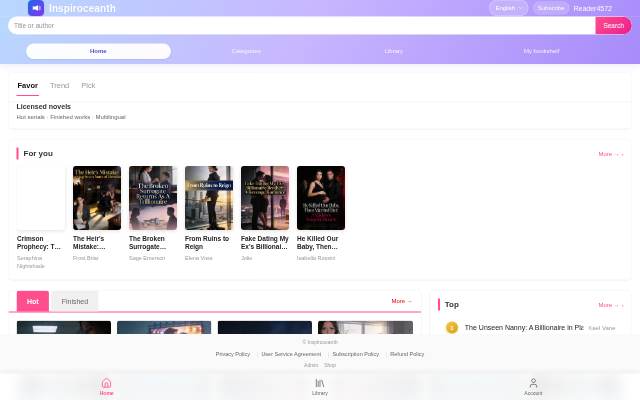Open The Broken Surrogate book cover
This screenshot has height=400, width=640.
(153, 198)
